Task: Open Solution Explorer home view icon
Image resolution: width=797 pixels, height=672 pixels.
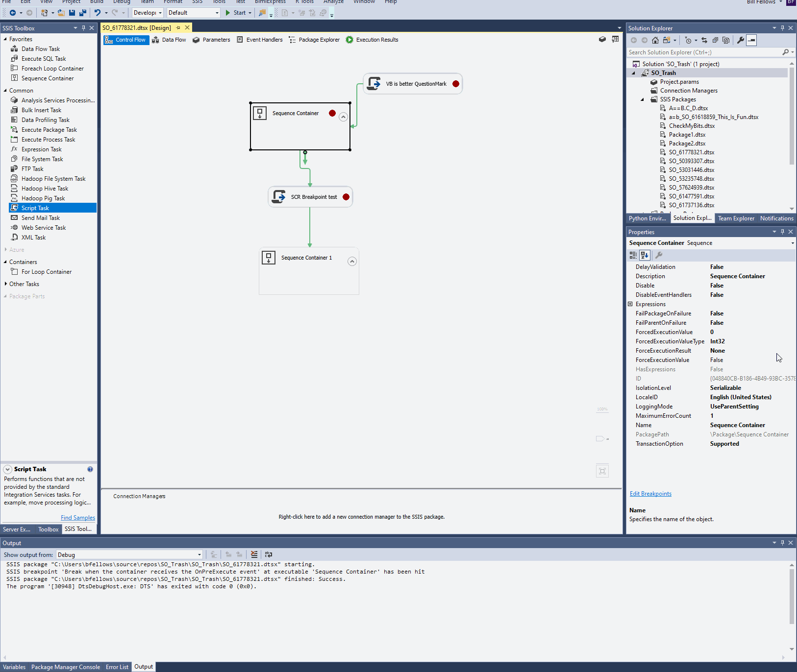Action: click(655, 40)
